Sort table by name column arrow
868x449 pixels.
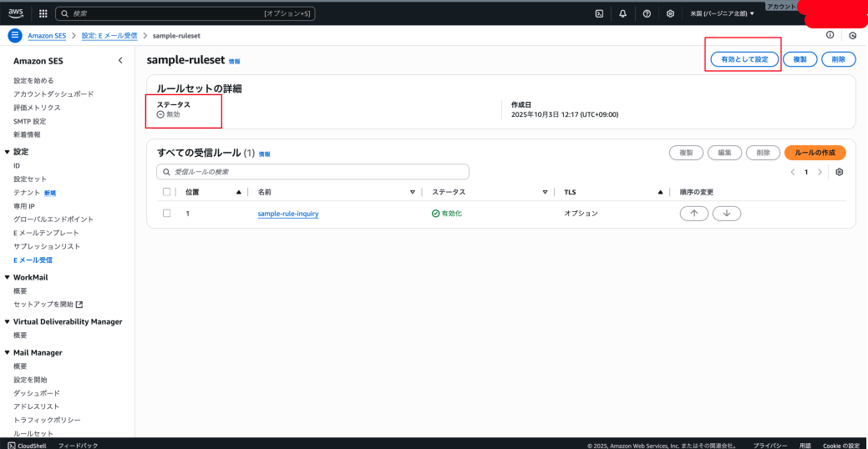tap(412, 193)
